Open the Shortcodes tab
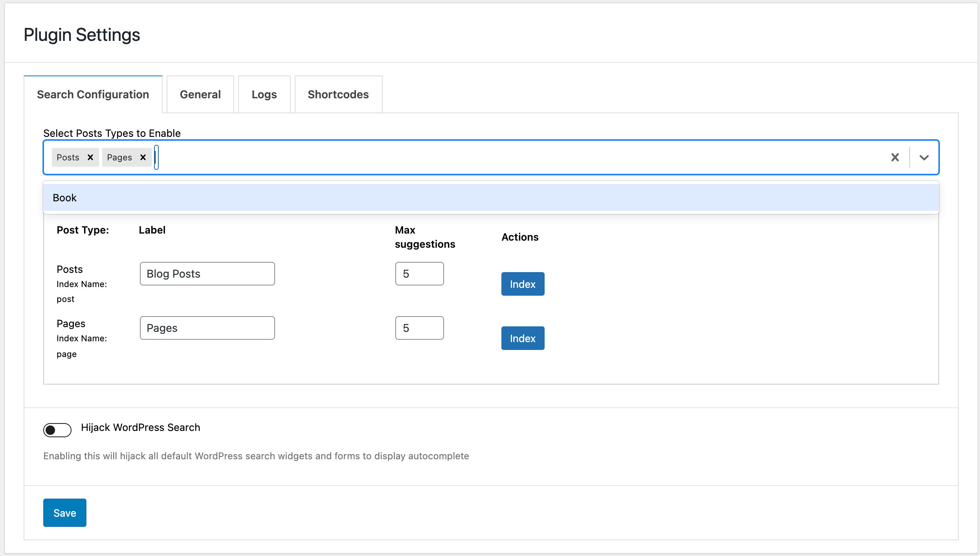This screenshot has width=980, height=556. click(338, 94)
